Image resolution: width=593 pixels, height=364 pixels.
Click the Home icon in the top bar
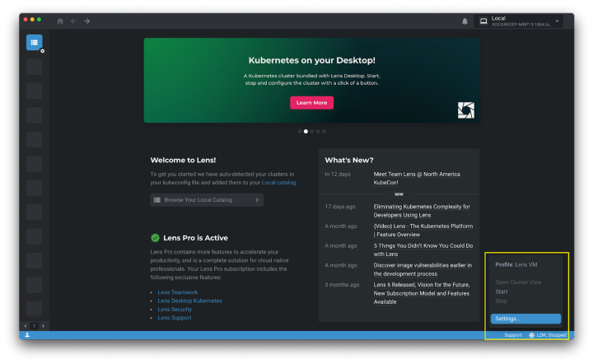(60, 21)
